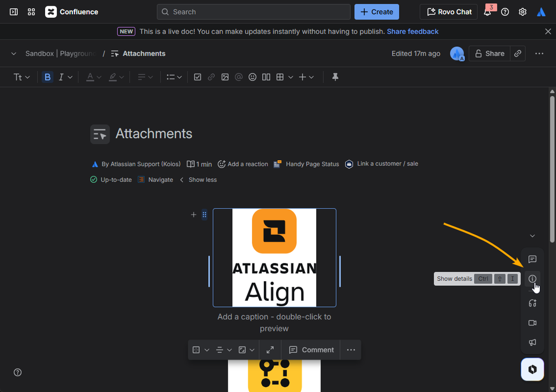Open the app switcher grid
556x392 pixels.
(x=31, y=12)
